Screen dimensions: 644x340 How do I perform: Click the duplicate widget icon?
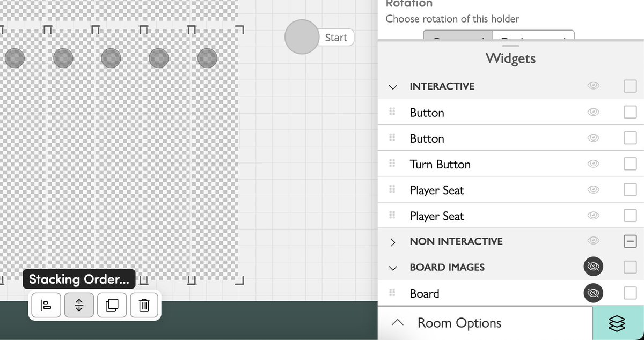tap(112, 305)
